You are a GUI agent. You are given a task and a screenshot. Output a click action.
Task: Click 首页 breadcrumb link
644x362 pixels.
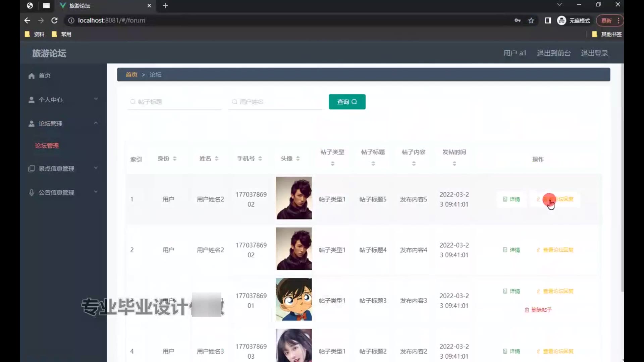point(131,74)
